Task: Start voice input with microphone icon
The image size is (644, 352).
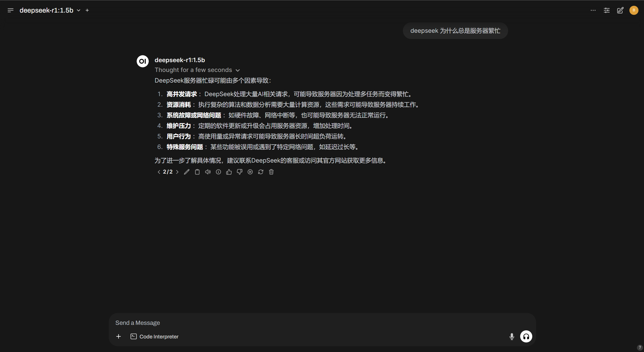Action: coord(512,336)
